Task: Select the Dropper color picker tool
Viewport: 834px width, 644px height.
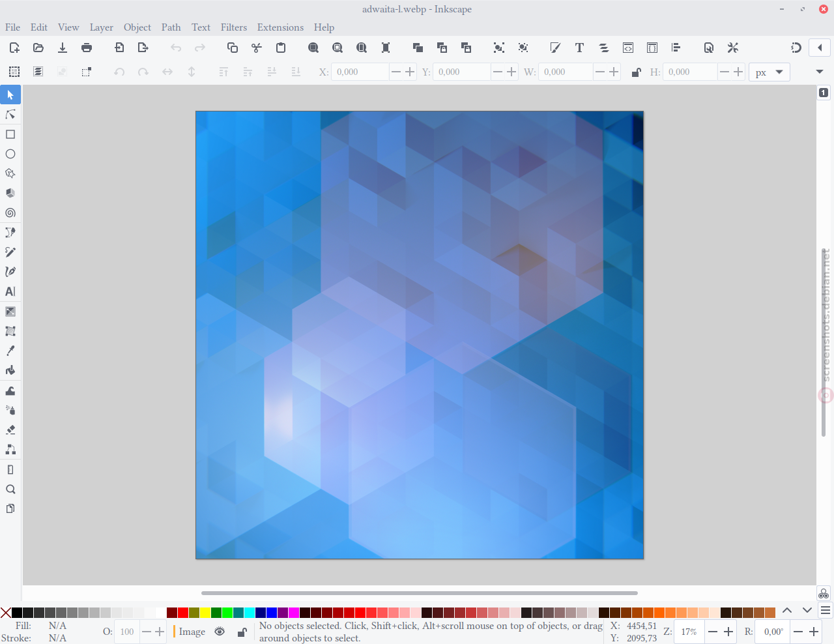Action: click(x=10, y=351)
